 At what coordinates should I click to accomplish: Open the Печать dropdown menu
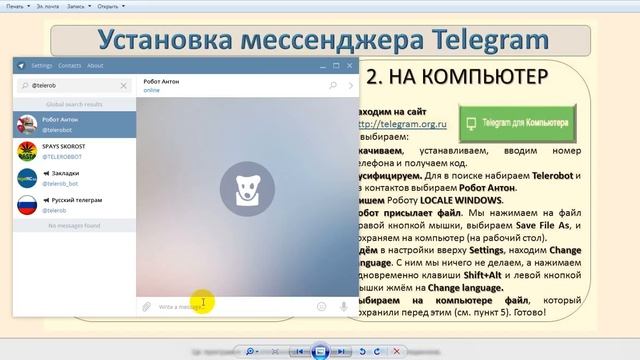click(x=18, y=6)
